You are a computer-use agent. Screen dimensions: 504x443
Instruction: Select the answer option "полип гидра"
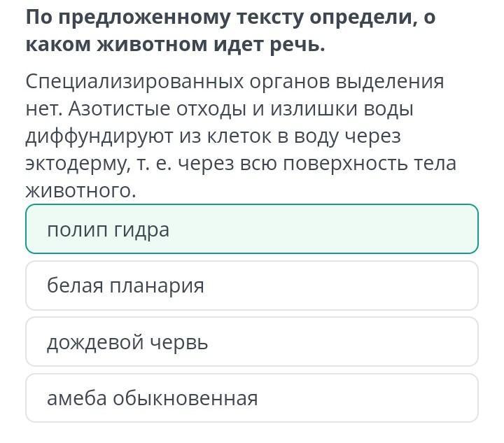[x=251, y=230]
